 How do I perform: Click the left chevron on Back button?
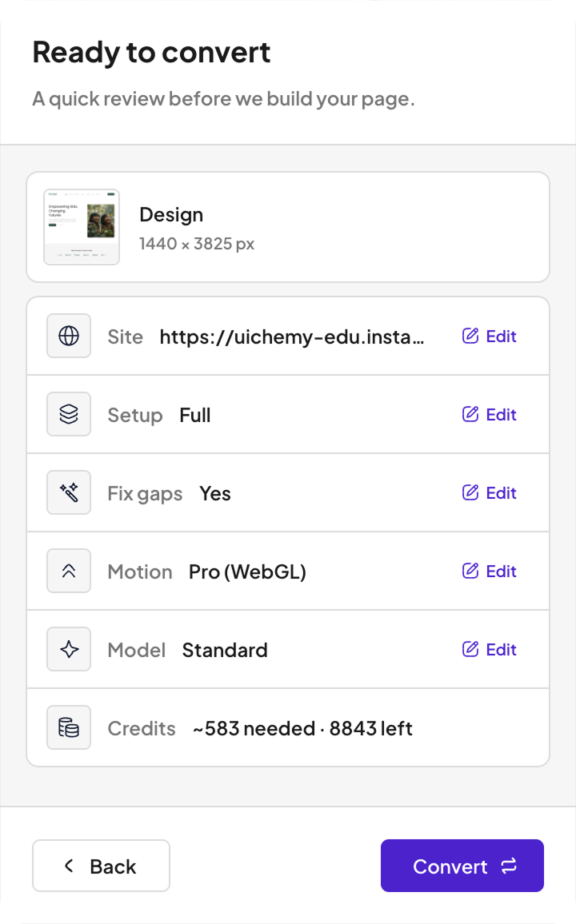coord(69,866)
